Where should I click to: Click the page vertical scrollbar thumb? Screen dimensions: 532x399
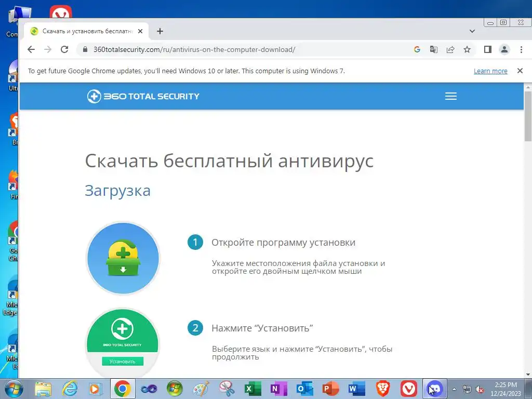point(528,116)
